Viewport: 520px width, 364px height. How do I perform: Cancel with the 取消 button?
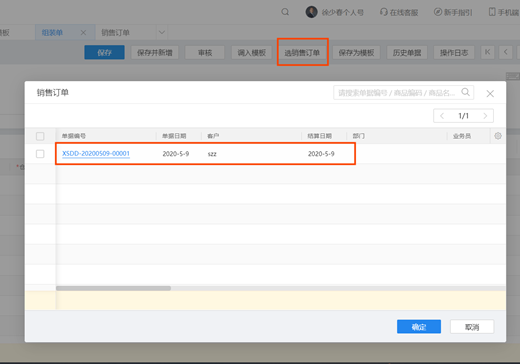(472, 327)
